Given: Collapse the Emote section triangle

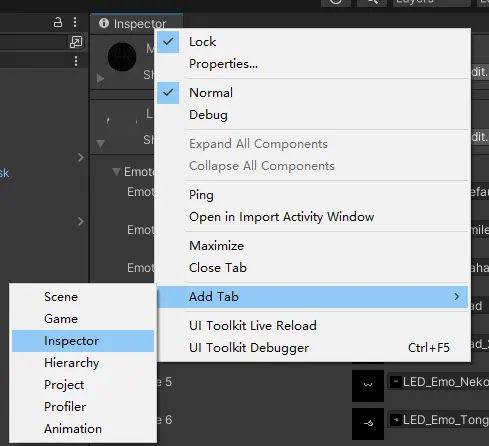Looking at the screenshot, I should (x=116, y=172).
